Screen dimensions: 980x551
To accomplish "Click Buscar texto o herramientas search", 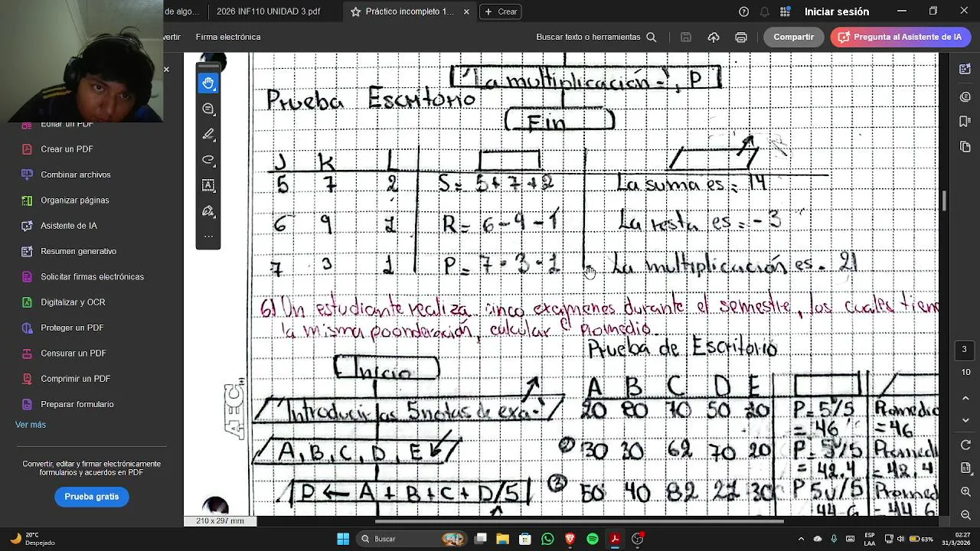I will (596, 37).
